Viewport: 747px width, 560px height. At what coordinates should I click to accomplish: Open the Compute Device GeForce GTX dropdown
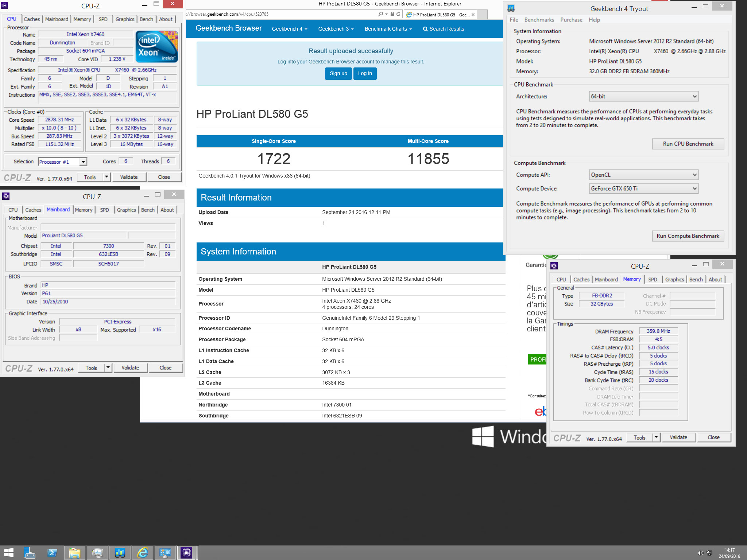click(x=643, y=188)
